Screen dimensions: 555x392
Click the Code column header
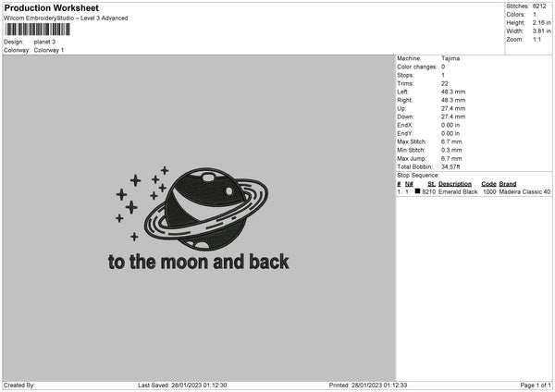(488, 184)
